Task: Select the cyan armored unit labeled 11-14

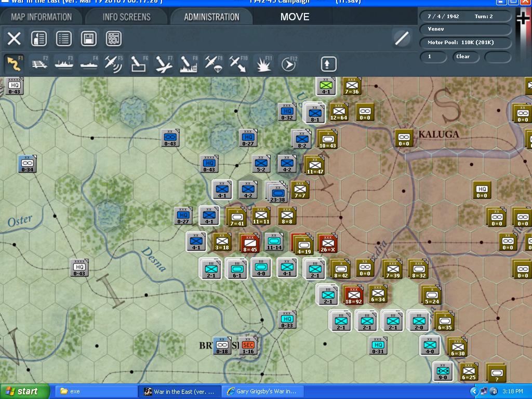Action: coord(274,242)
